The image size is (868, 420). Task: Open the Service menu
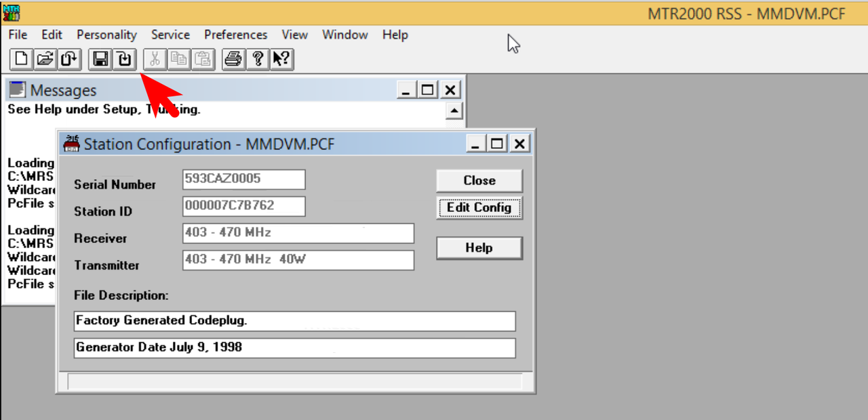click(170, 35)
